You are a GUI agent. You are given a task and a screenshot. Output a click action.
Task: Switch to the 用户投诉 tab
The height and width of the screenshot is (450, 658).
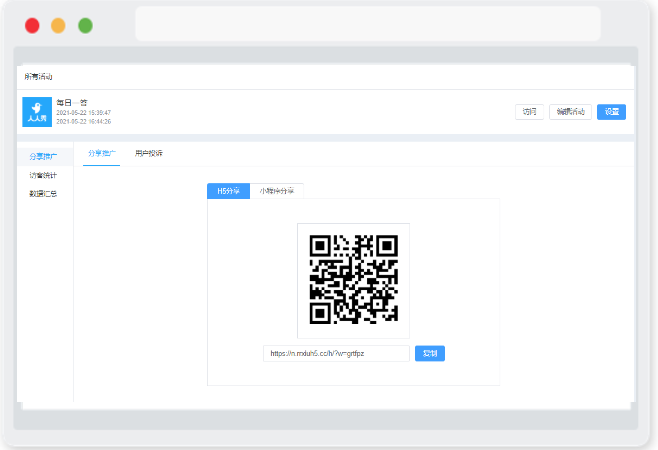[x=149, y=154]
